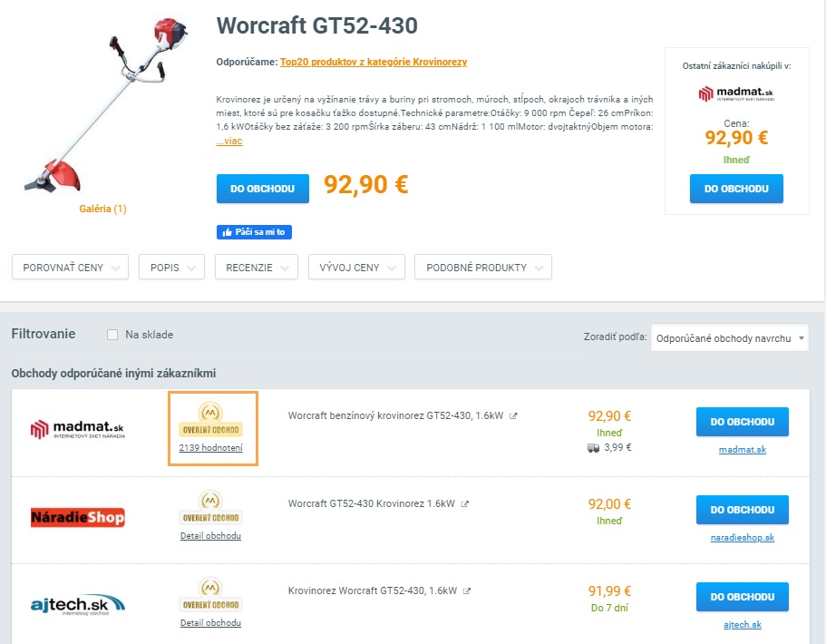Screen dimensions: 826x644
Task: Expand the Porovnať ceny section
Action: click(70, 268)
